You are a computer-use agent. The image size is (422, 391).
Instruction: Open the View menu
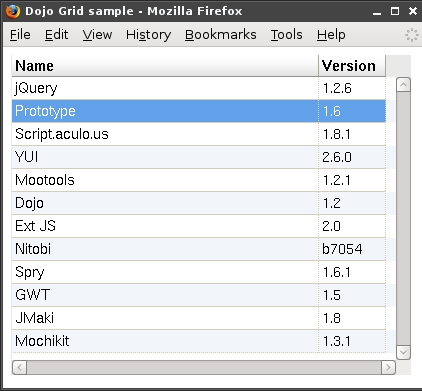(x=97, y=35)
